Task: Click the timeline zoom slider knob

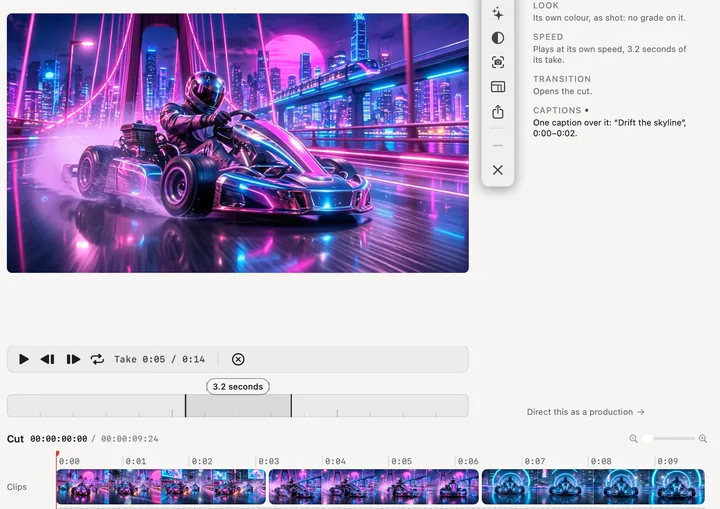Action: pyautogui.click(x=647, y=439)
